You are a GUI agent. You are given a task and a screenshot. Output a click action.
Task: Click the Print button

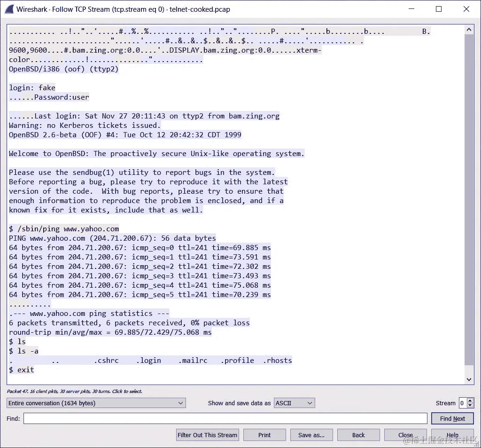click(x=264, y=435)
